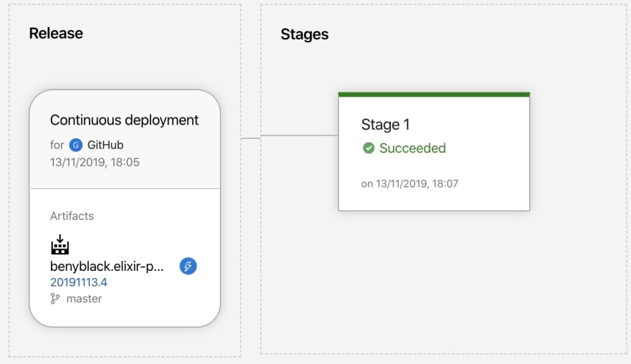The image size is (631, 364).
Task: Click the Continuous deployment heading
Action: click(x=124, y=120)
